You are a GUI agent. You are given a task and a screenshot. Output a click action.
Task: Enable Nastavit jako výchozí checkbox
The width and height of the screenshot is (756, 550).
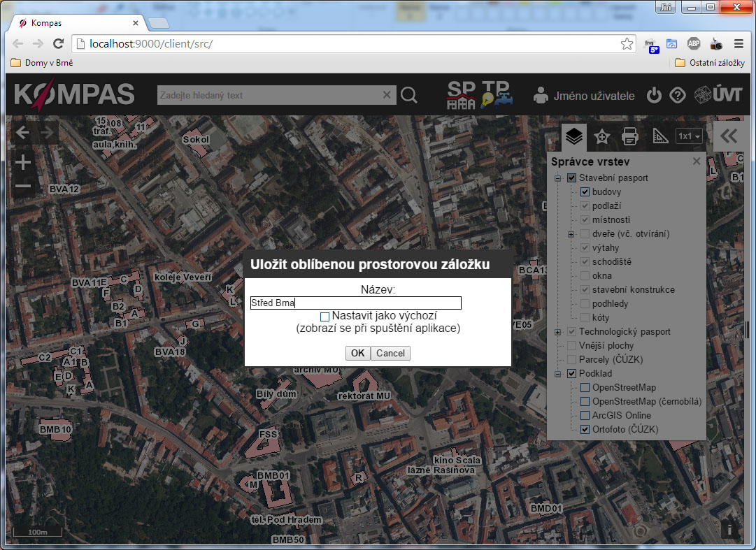[x=325, y=317]
